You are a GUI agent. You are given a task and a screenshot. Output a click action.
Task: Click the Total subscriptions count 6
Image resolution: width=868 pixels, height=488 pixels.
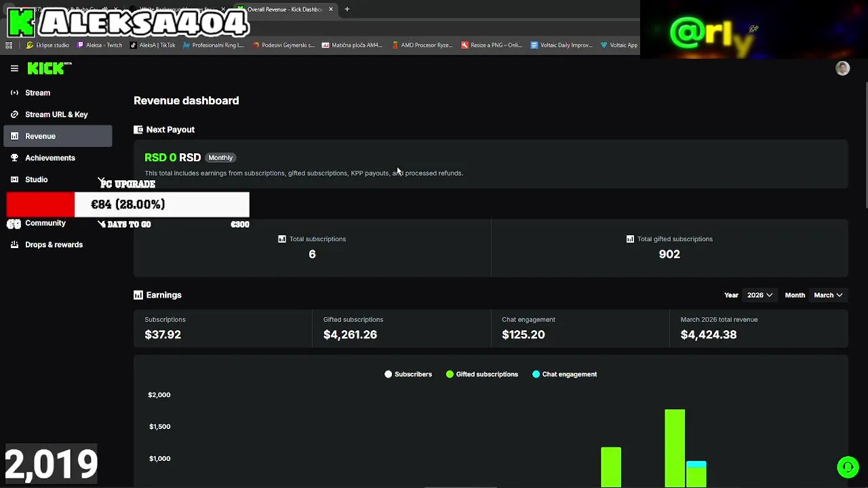(312, 254)
